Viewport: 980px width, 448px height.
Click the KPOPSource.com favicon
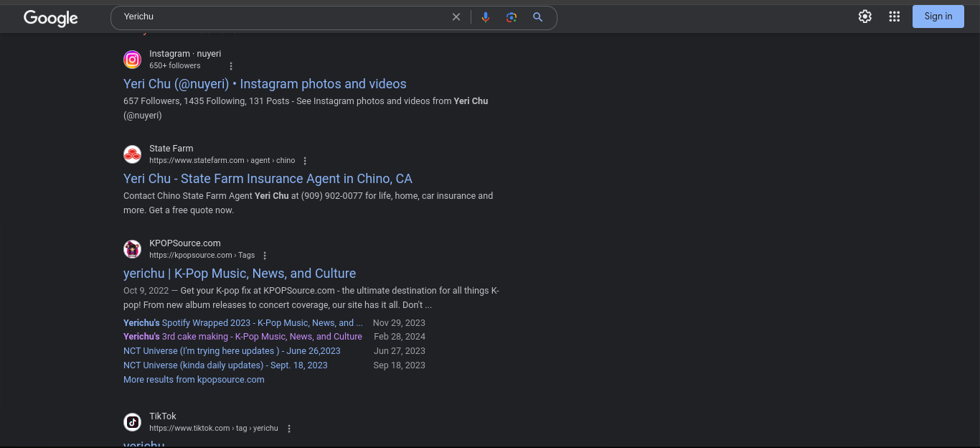[132, 249]
